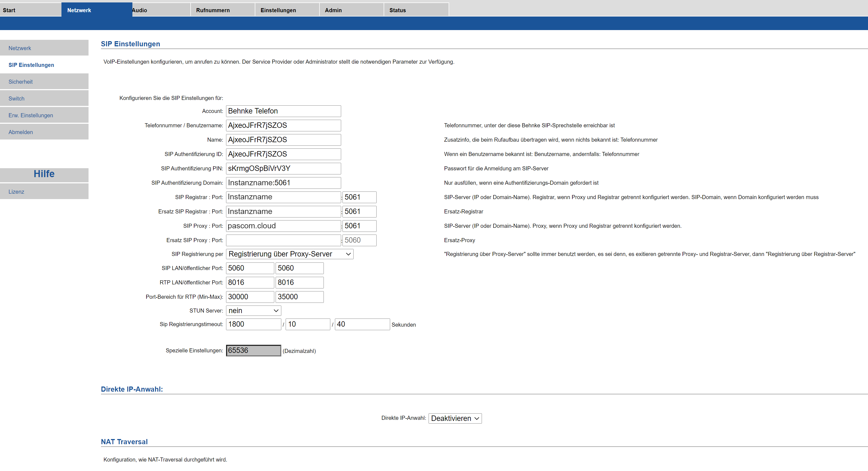Open Netzwerk in the sidebar
The width and height of the screenshot is (868, 471).
(x=44, y=48)
